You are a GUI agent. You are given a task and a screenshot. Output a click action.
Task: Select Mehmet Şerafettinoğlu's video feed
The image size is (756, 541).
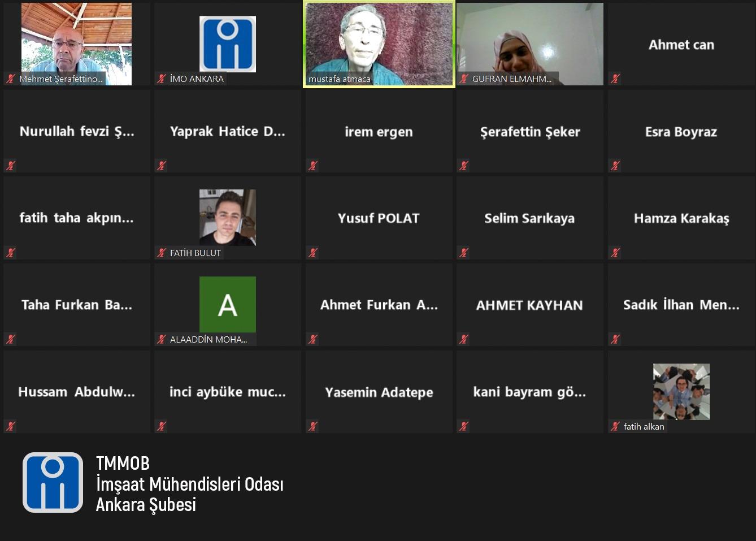[77, 44]
